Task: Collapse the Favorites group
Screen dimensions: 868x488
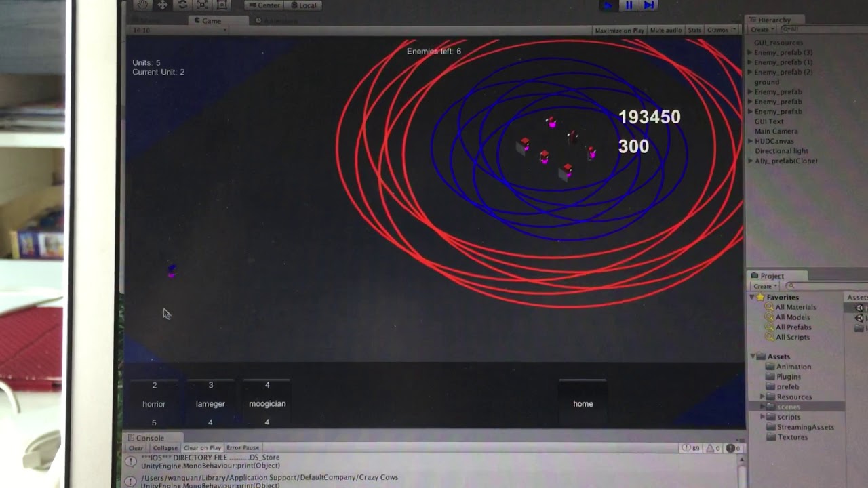Action: 753,297
